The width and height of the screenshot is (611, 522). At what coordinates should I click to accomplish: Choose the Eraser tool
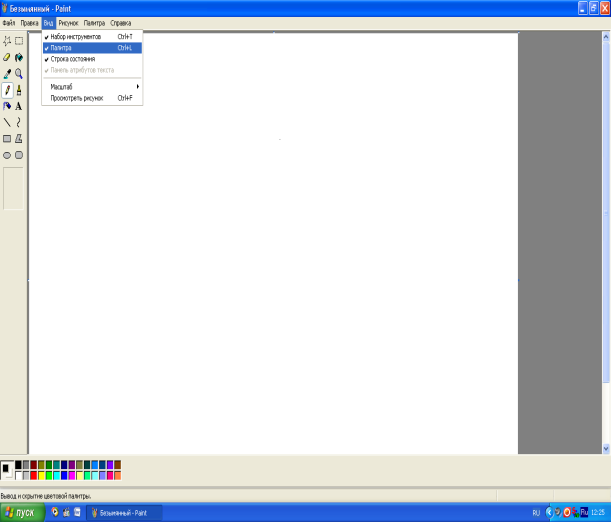pos(7,57)
